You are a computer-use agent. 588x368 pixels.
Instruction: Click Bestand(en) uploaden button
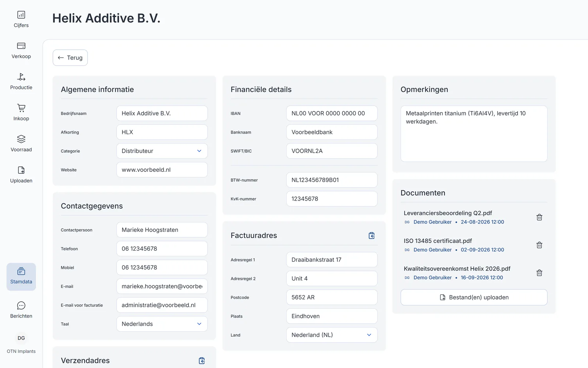pos(474,297)
